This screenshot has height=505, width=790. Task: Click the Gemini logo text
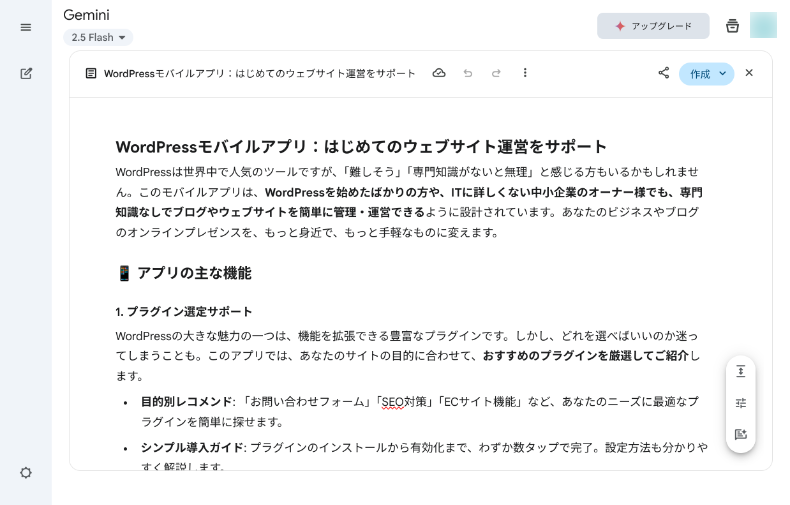pyautogui.click(x=86, y=15)
